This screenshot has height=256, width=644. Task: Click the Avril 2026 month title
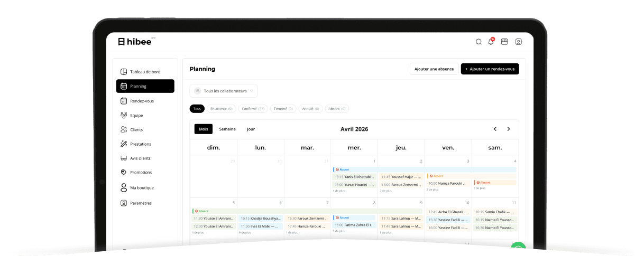(x=354, y=129)
